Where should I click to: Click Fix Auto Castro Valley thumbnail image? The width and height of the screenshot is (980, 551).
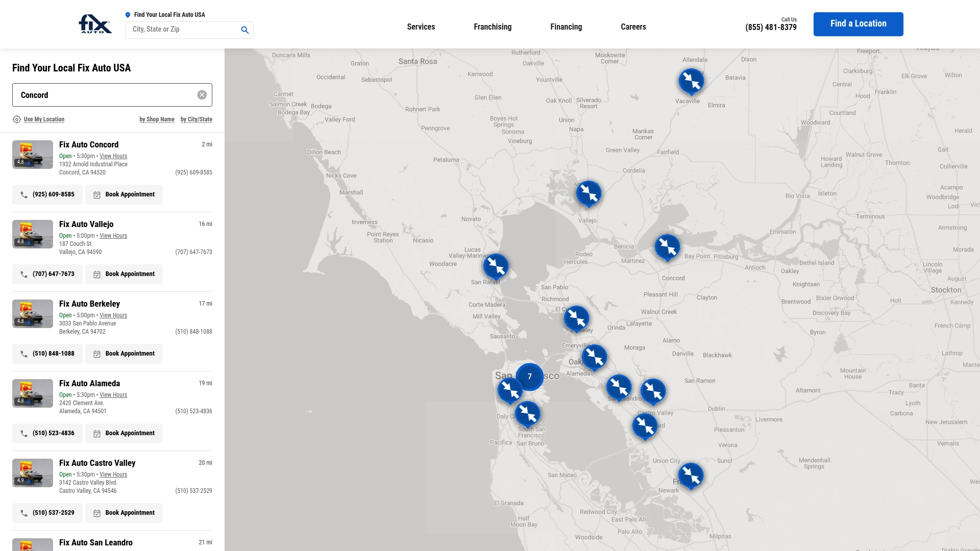coord(33,473)
